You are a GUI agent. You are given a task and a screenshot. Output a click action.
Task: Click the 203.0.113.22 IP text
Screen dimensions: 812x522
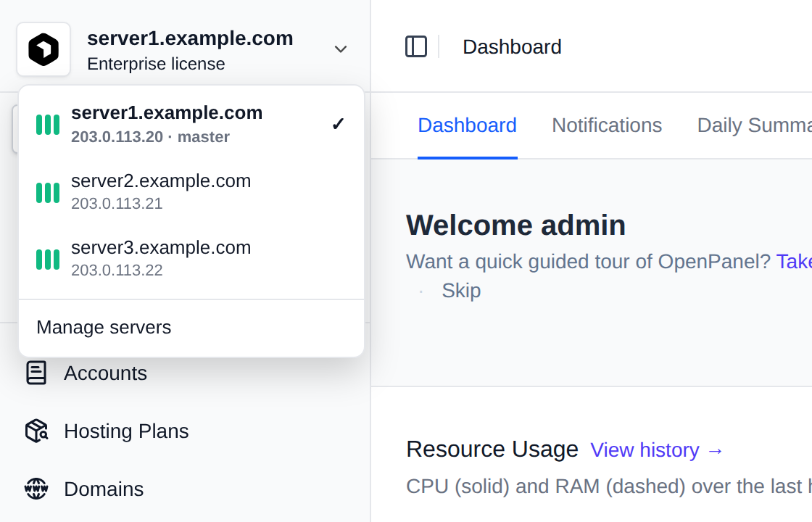(x=117, y=270)
